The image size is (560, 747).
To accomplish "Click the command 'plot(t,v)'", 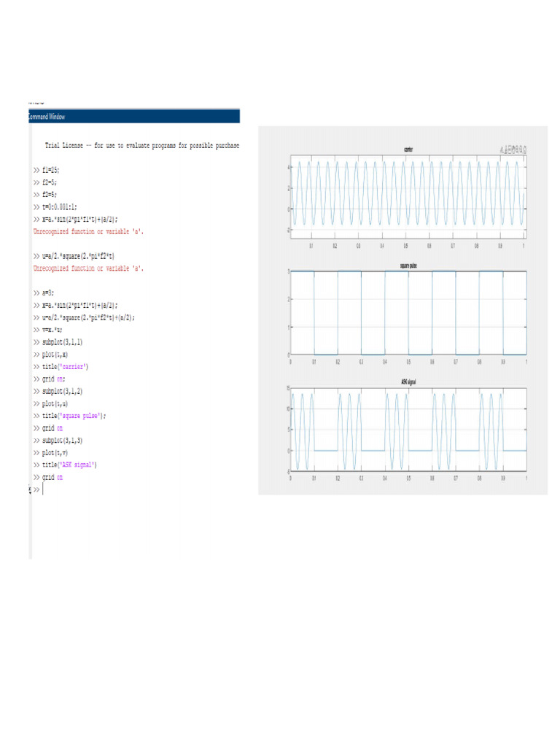I will click(55, 452).
